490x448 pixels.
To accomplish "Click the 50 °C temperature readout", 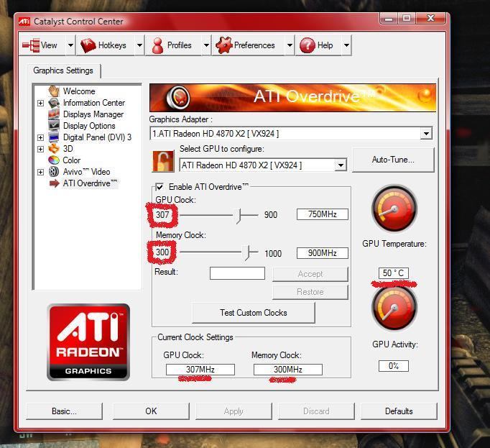I will tap(394, 273).
